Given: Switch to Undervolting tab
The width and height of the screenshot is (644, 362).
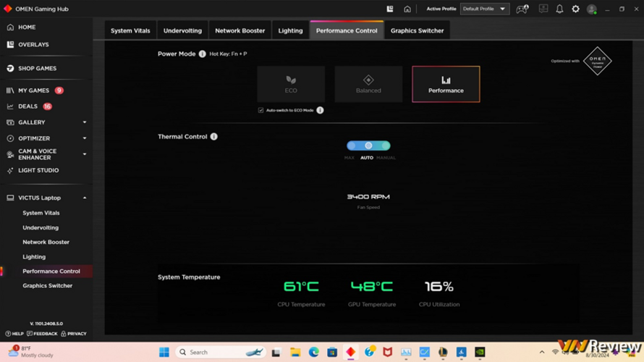Looking at the screenshot, I should point(182,30).
